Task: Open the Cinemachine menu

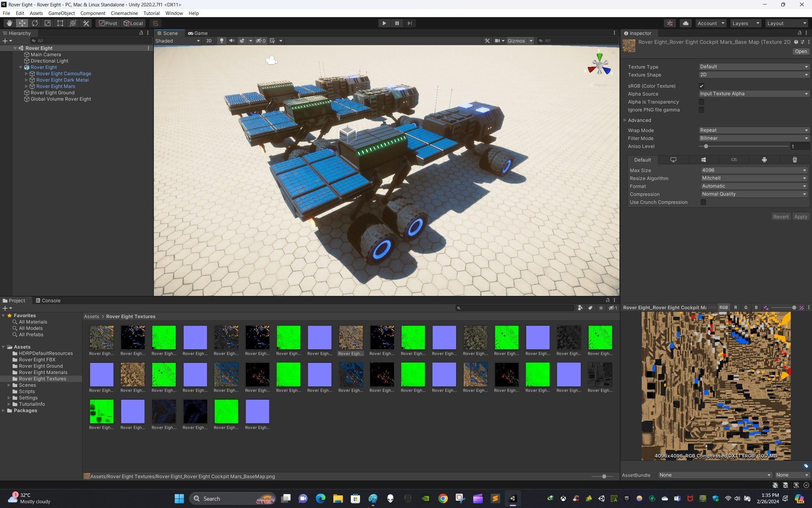Action: coord(124,13)
